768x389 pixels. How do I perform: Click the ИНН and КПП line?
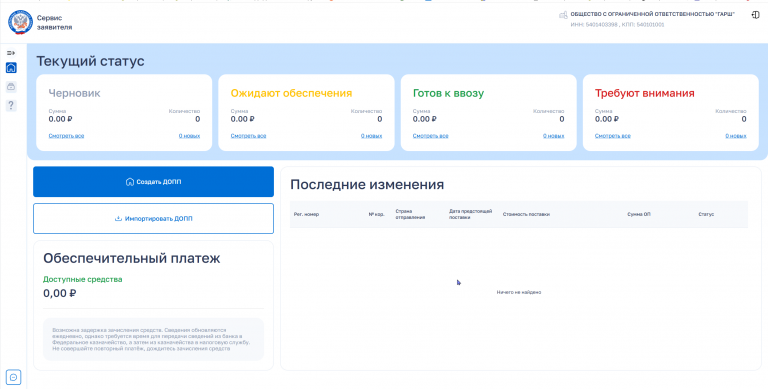[617, 24]
